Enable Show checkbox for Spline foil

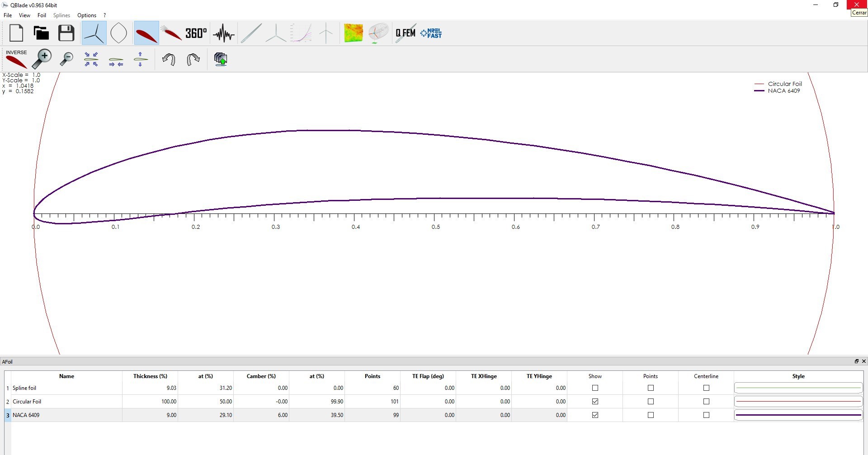pos(595,388)
